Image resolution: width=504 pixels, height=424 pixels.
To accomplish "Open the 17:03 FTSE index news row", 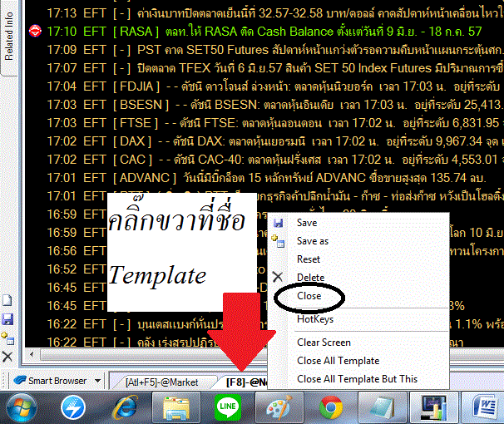I will pyautogui.click(x=275, y=123).
